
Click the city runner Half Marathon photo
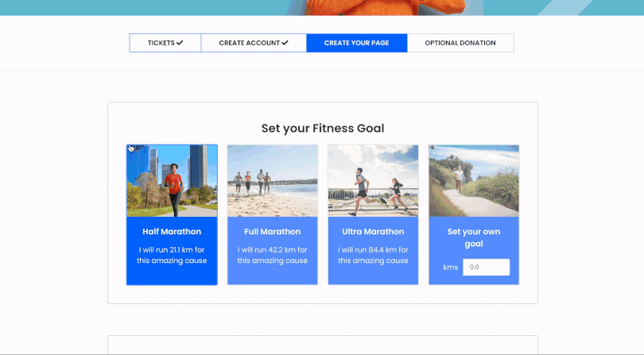[x=172, y=181]
